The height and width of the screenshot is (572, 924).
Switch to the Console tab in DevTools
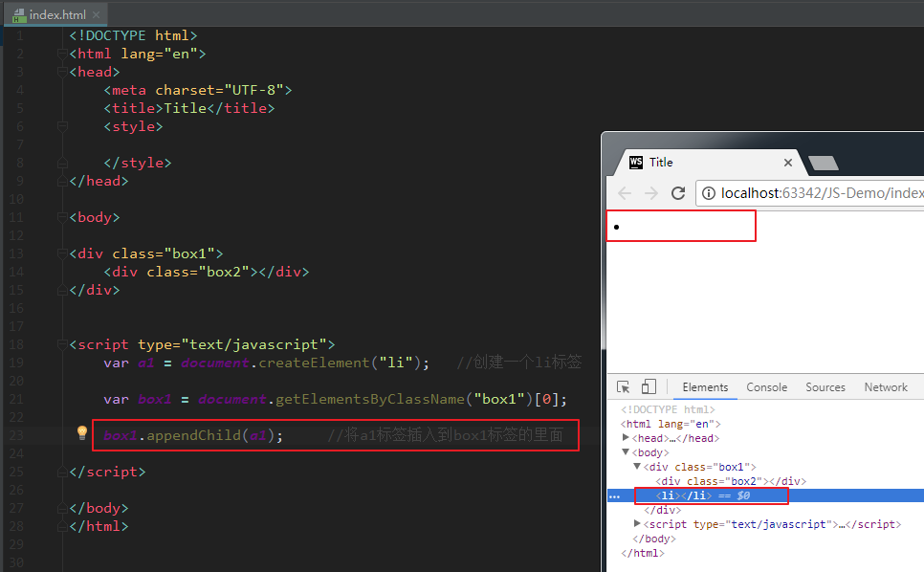[766, 387]
